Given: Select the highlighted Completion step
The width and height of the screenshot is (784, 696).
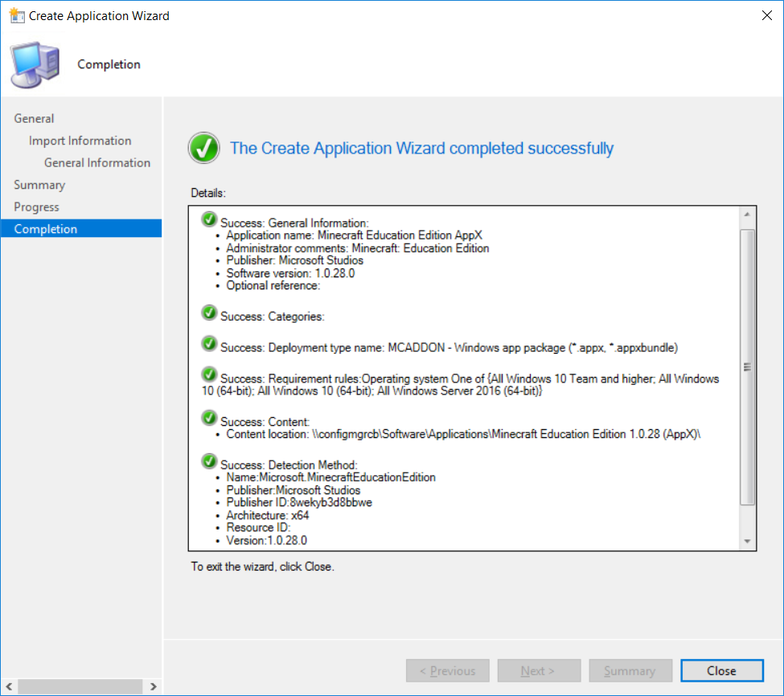Looking at the screenshot, I should [x=81, y=228].
